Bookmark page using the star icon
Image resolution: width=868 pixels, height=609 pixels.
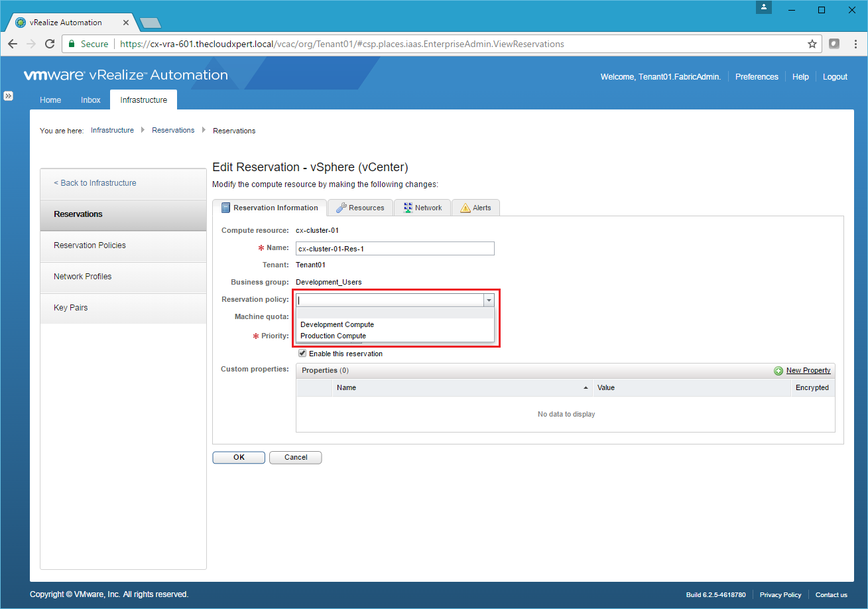[812, 44]
